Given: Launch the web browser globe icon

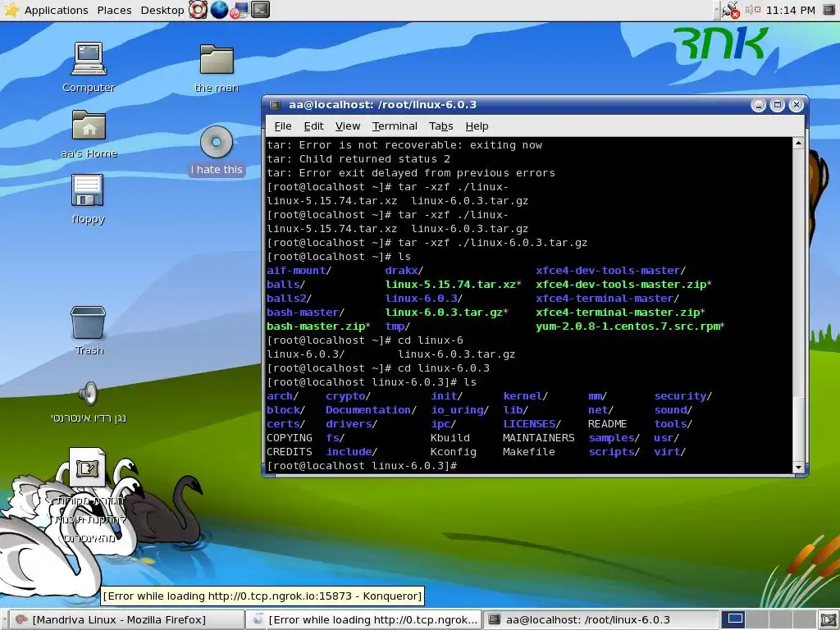Looking at the screenshot, I should click(x=218, y=10).
